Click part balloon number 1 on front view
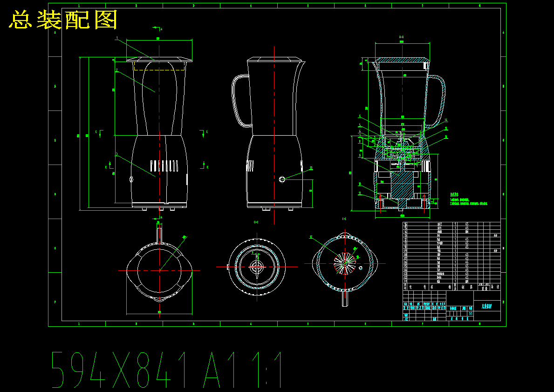 pyautogui.click(x=117, y=37)
